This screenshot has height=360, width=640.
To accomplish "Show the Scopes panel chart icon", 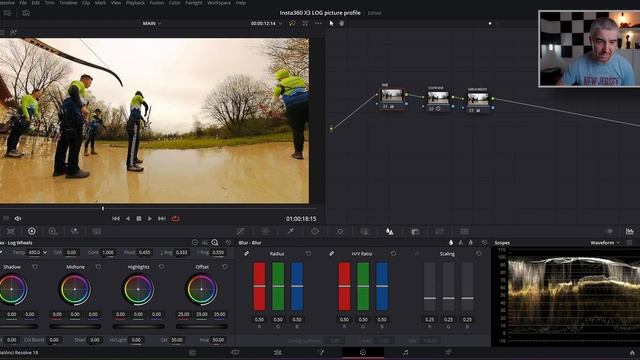I will pos(629,231).
